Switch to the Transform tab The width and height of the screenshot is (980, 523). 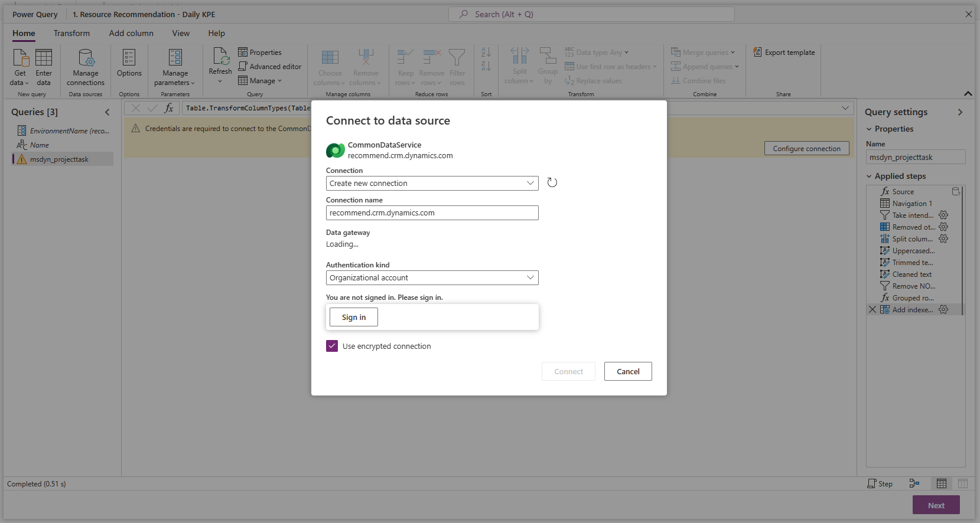pyautogui.click(x=71, y=33)
